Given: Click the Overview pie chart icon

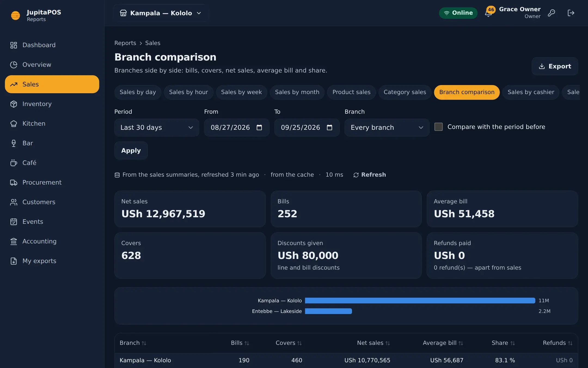Looking at the screenshot, I should click(x=14, y=65).
